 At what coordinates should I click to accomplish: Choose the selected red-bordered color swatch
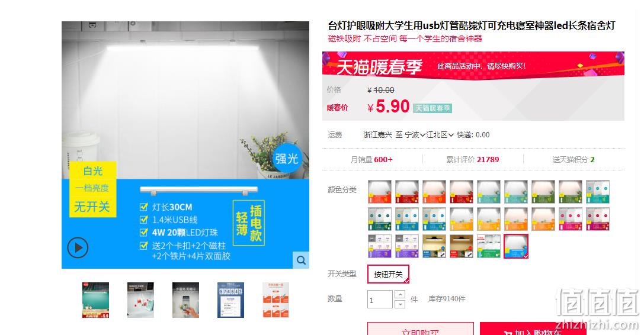click(516, 246)
